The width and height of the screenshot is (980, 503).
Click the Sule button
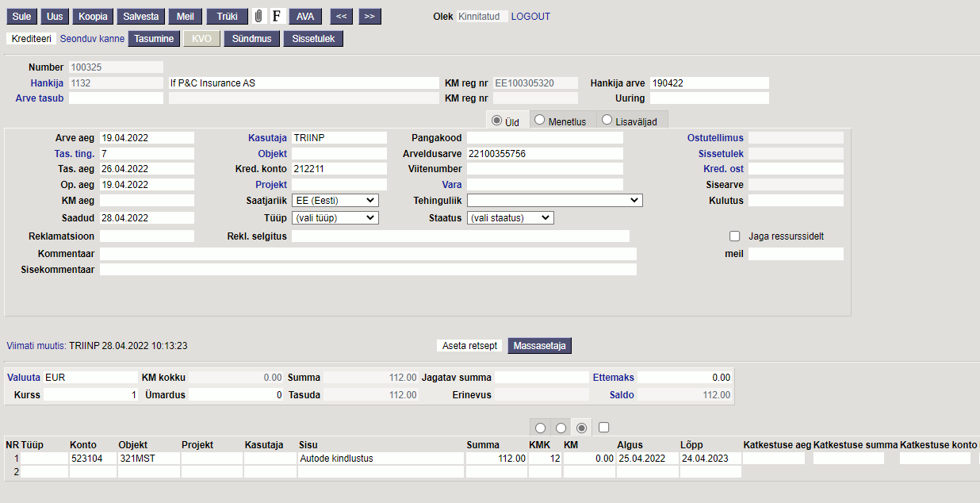pos(22,16)
